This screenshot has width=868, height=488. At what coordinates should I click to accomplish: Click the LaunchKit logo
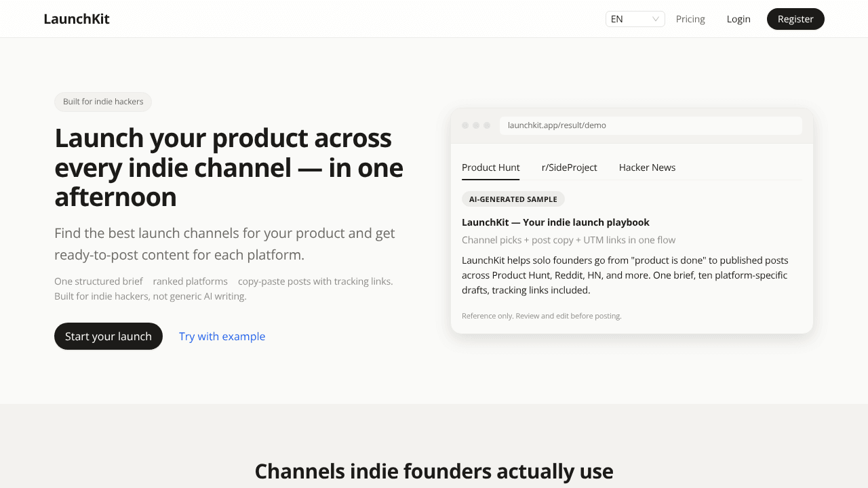(77, 19)
